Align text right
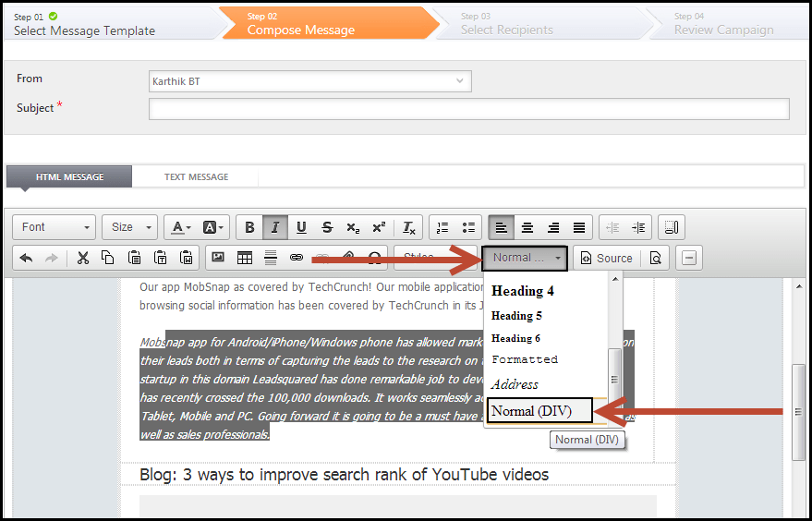 [x=553, y=227]
